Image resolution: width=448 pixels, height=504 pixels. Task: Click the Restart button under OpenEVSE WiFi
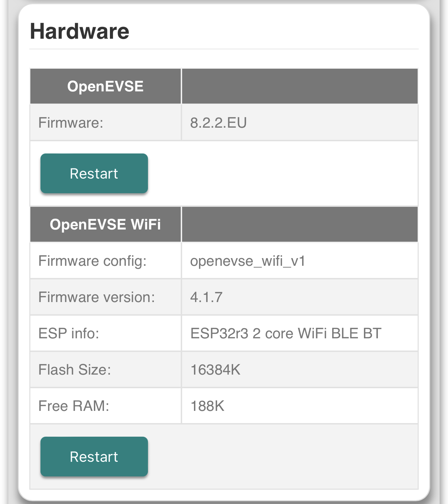coord(94,456)
